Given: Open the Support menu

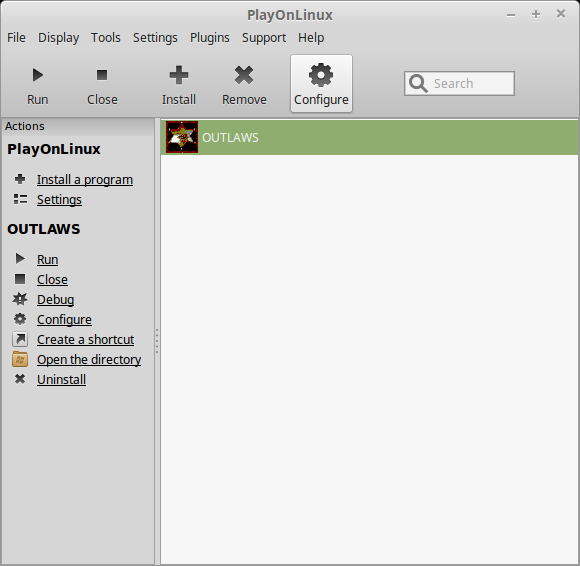Looking at the screenshot, I should pyautogui.click(x=264, y=38).
